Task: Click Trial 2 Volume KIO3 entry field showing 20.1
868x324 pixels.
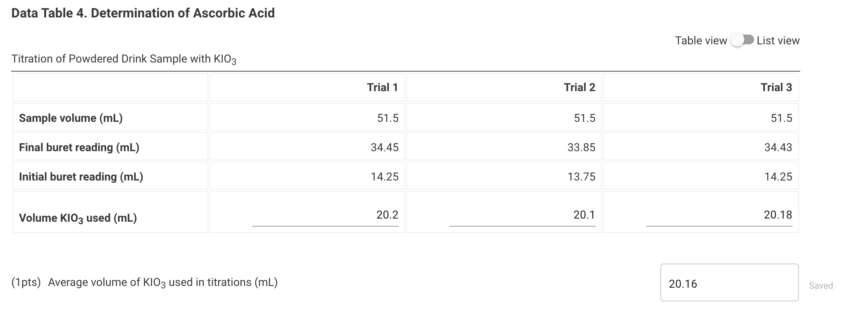Action: point(522,215)
